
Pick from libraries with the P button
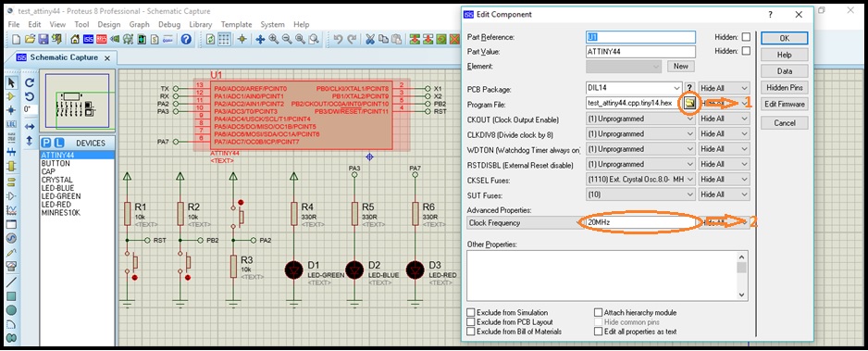pyautogui.click(x=46, y=143)
